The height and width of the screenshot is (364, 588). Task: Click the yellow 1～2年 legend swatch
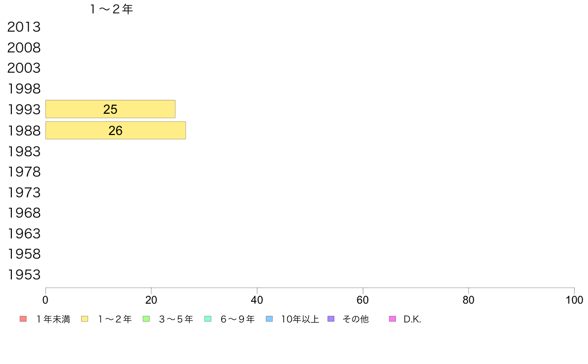pyautogui.click(x=85, y=319)
